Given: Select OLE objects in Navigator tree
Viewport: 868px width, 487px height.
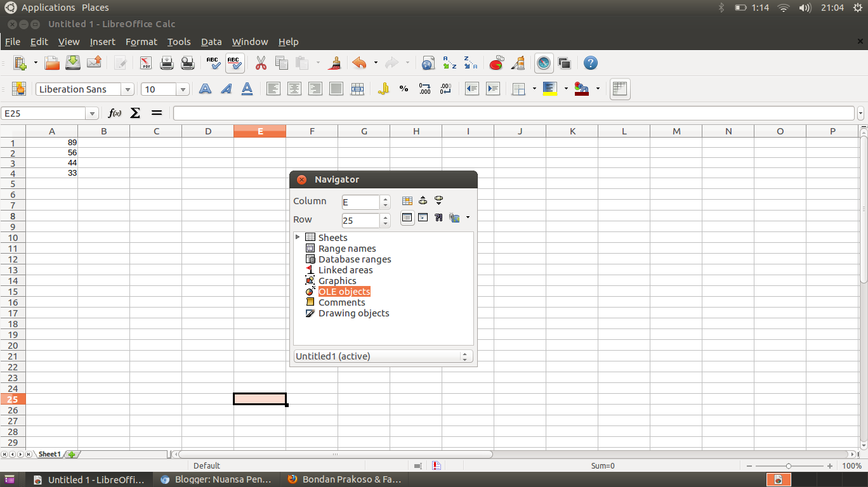Looking at the screenshot, I should click(344, 292).
